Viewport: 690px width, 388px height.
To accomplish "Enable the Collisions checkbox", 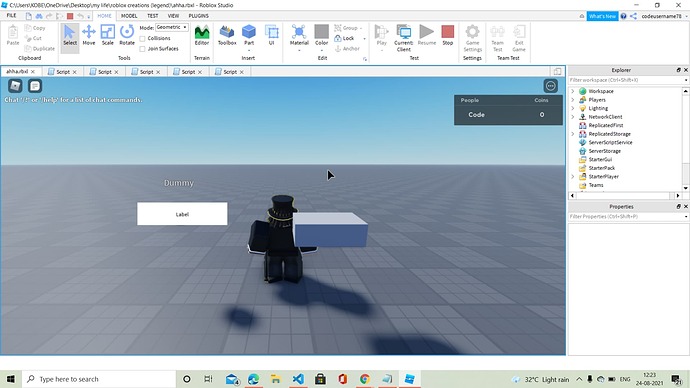I will coord(142,39).
